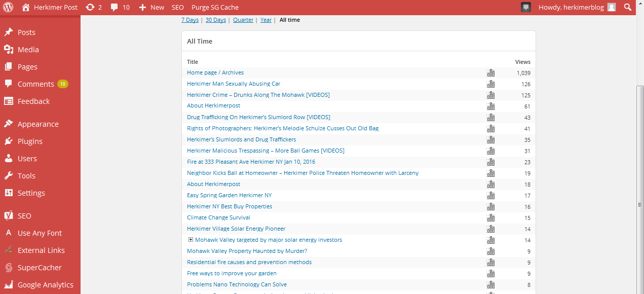Click Purge SG Cache in the admin bar
The image size is (644, 294).
(x=215, y=7)
